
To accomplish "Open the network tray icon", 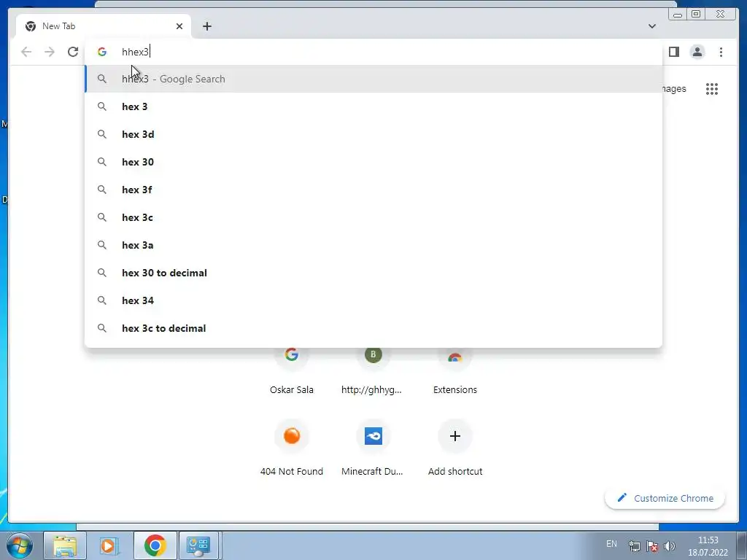I will pyautogui.click(x=634, y=546).
